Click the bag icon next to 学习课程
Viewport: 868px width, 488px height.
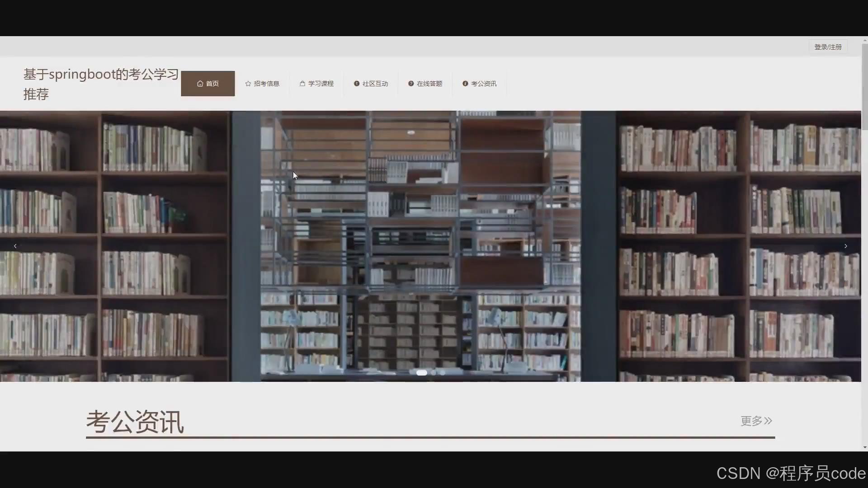tap(302, 84)
